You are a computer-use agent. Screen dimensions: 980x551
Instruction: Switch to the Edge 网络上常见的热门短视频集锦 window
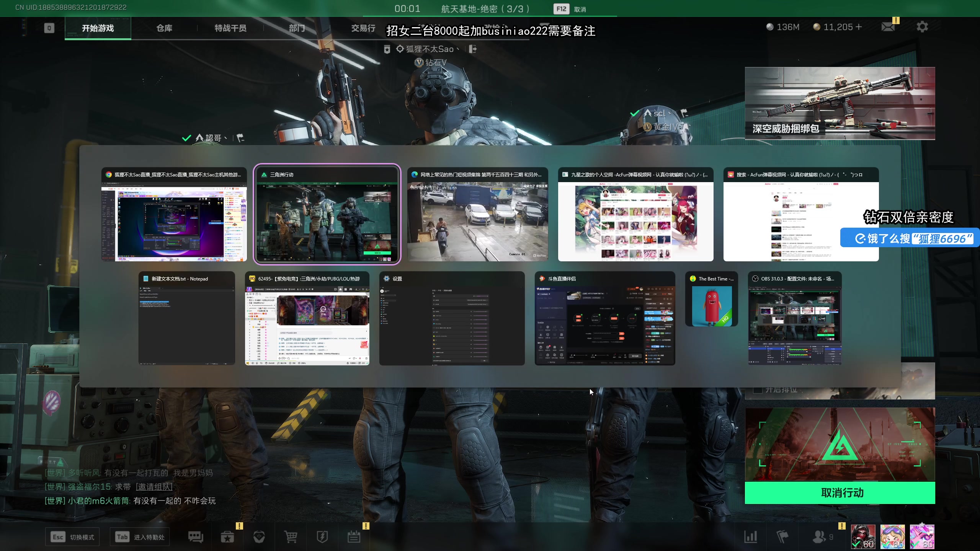click(x=478, y=214)
